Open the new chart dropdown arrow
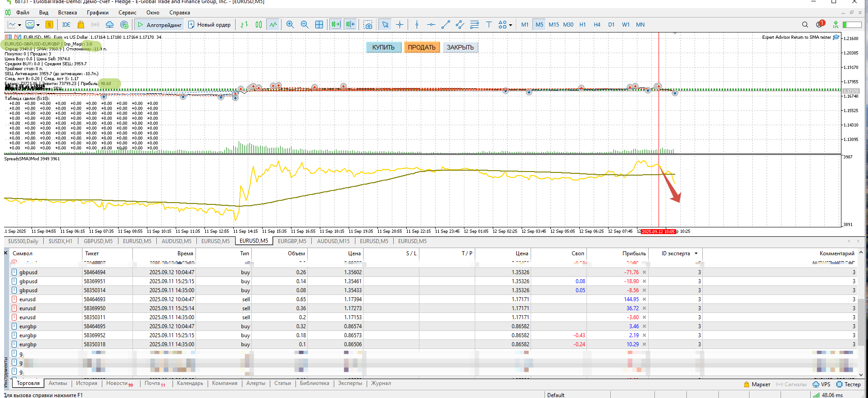 19,25
